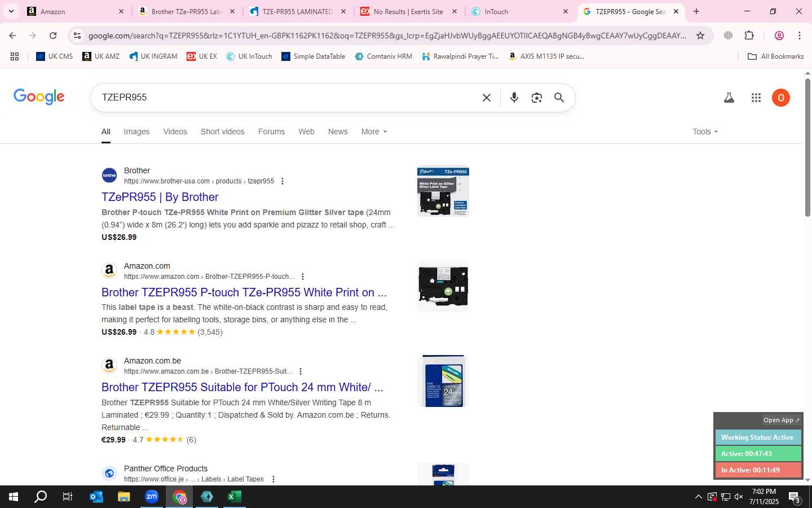
Task: Switch to the Videos tab
Action: (175, 132)
